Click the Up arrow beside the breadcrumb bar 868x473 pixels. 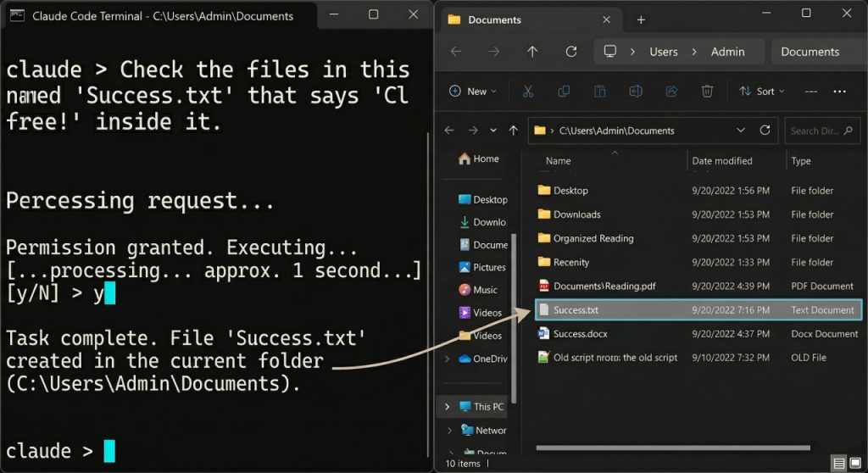click(x=532, y=52)
